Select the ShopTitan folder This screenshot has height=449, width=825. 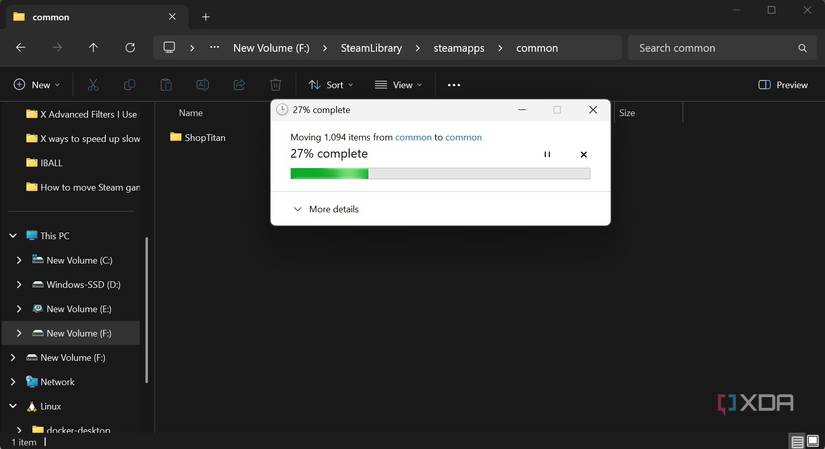tap(198, 137)
